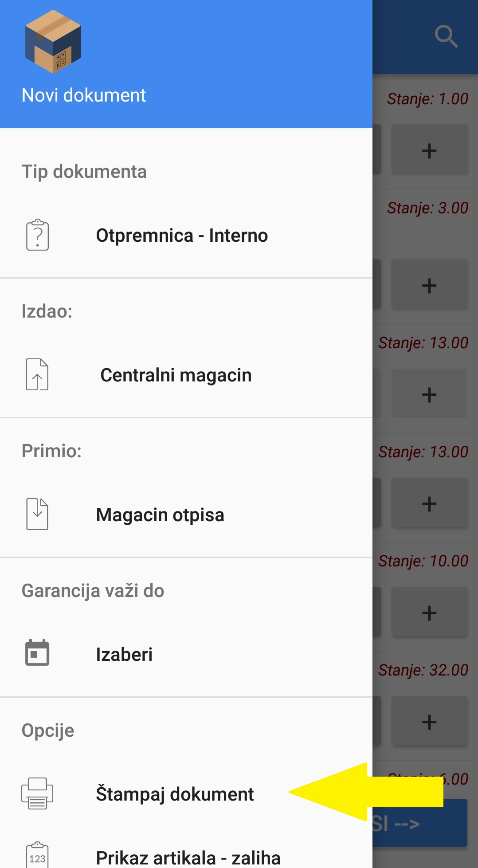Tap the clipboard question mark icon
The image size is (478, 868).
(37, 235)
